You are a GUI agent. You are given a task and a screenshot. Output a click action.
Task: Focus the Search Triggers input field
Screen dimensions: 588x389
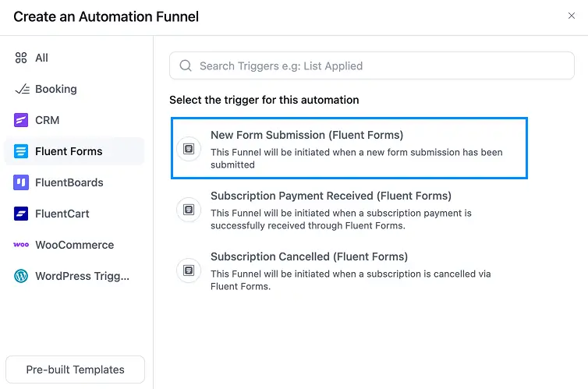(372, 65)
